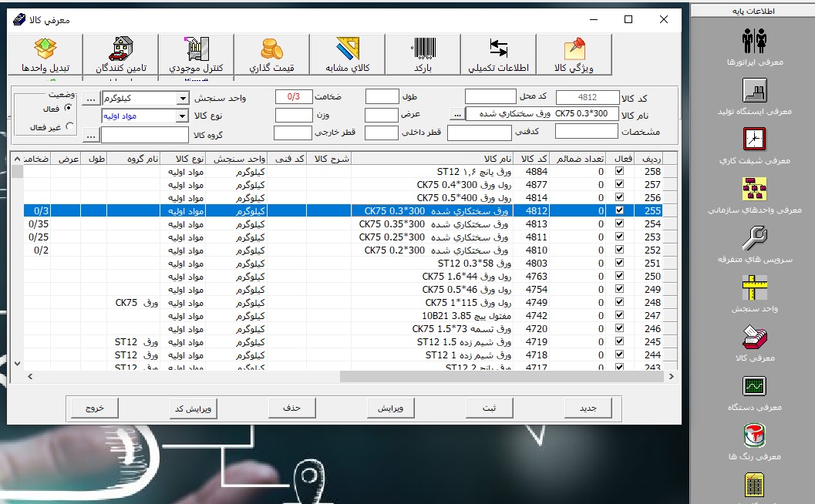Image resolution: width=815 pixels, height=504 pixels.
Task: Click the ويرايش edit button
Action: click(x=390, y=408)
